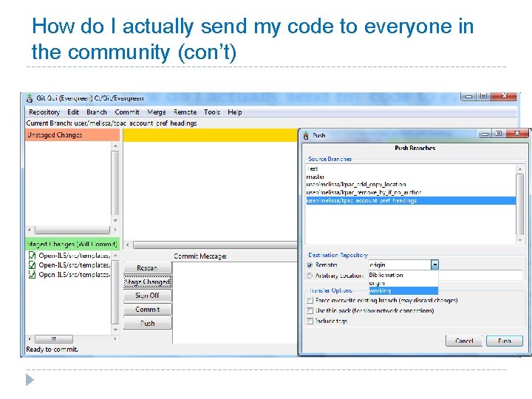Click the Rescan button
Image resolution: width=532 pixels, height=399 pixels.
point(148,268)
